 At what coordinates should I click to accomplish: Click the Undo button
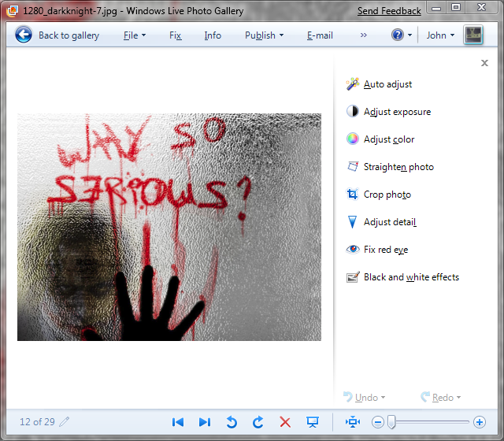pos(361,397)
